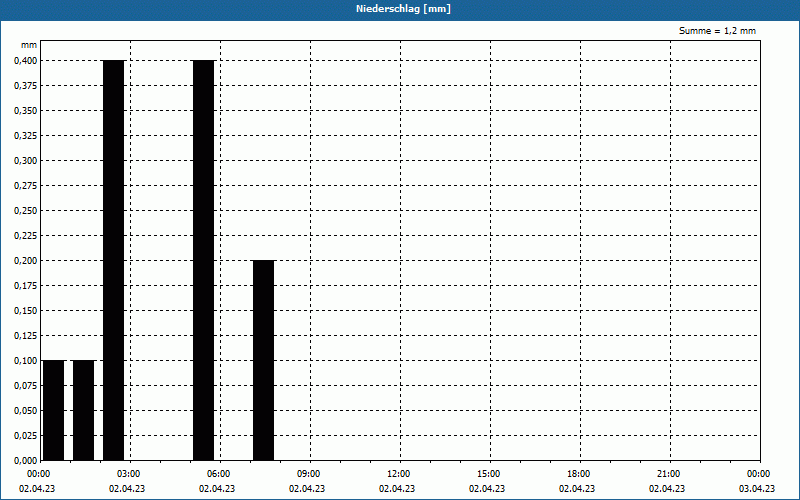Image resolution: width=800 pixels, height=500 pixels.
Task: Select the 0,375 y-axis value
Action: (26, 86)
